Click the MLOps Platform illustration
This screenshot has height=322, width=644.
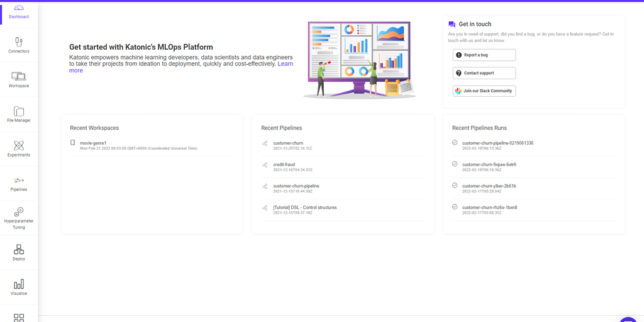pos(359,60)
